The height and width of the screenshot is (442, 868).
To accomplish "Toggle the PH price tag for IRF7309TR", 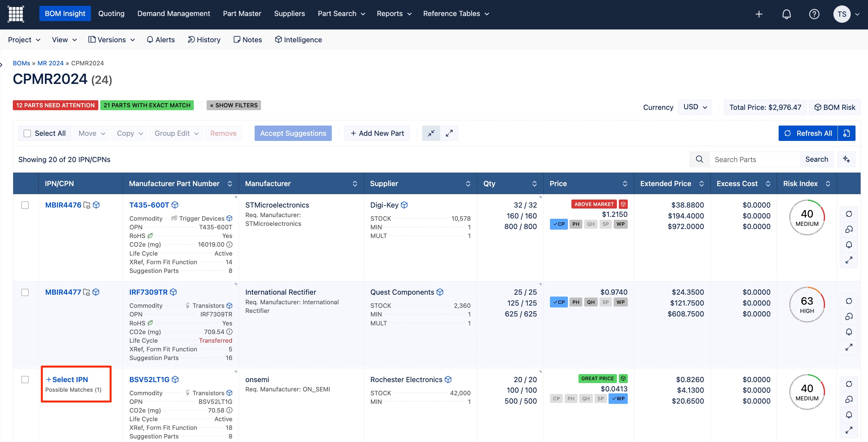I will click(x=576, y=302).
